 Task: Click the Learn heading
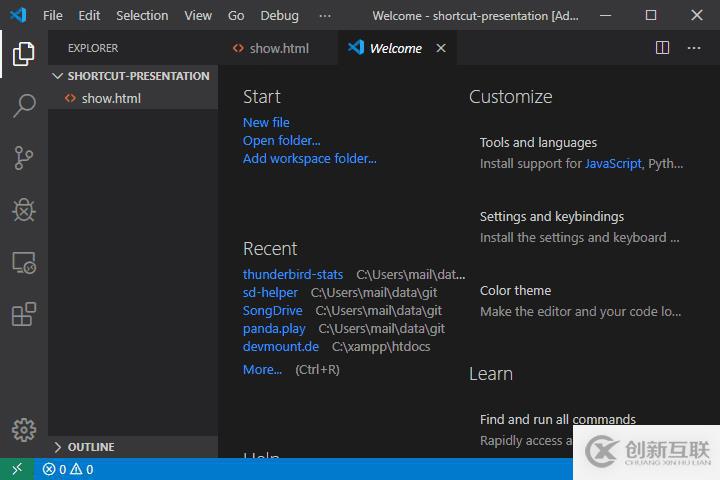tap(491, 374)
